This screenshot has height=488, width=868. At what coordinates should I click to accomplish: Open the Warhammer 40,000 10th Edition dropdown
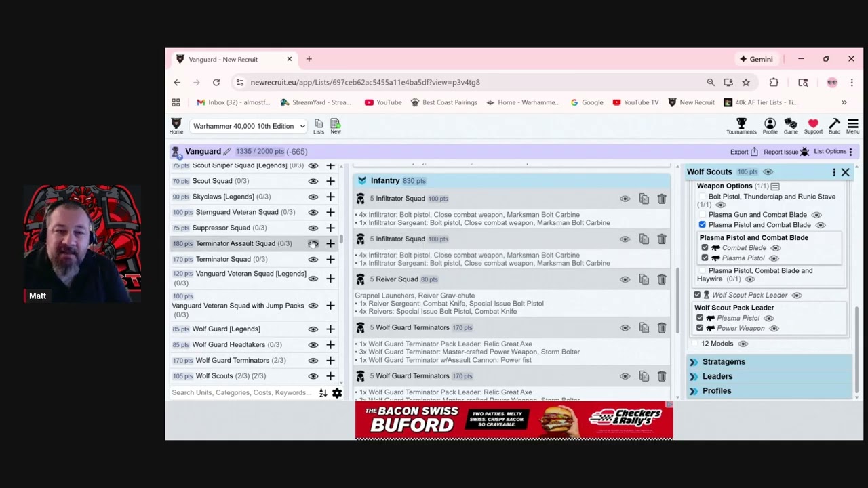248,126
